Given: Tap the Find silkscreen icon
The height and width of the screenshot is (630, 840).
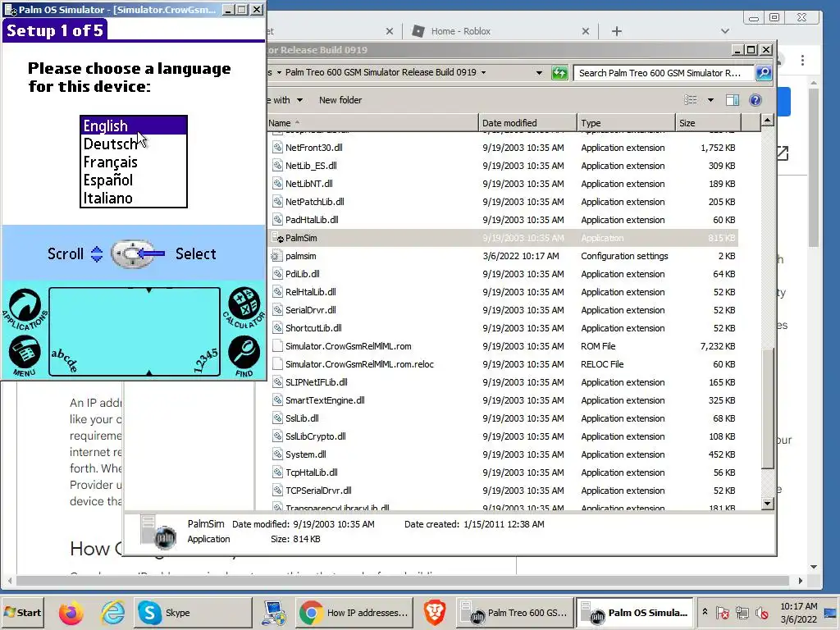Looking at the screenshot, I should (x=244, y=356).
